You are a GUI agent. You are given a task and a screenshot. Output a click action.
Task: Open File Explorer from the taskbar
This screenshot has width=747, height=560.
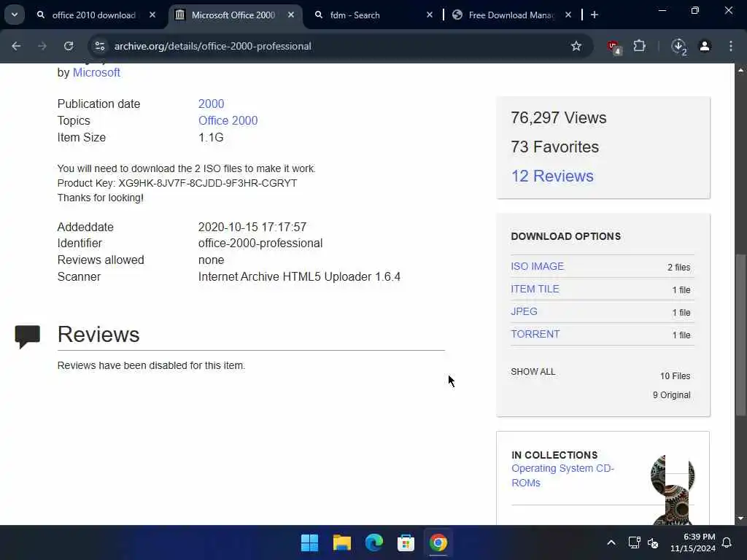(x=341, y=542)
